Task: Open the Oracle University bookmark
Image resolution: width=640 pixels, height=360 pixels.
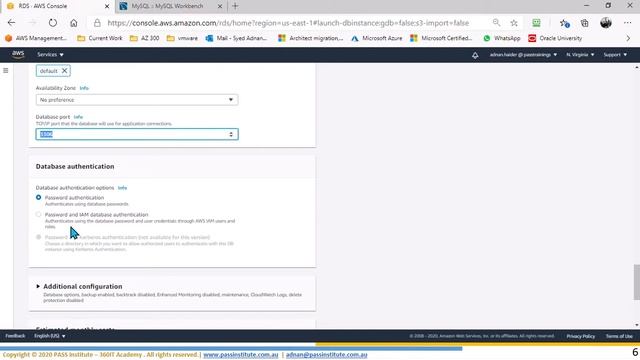Action: tap(555, 38)
